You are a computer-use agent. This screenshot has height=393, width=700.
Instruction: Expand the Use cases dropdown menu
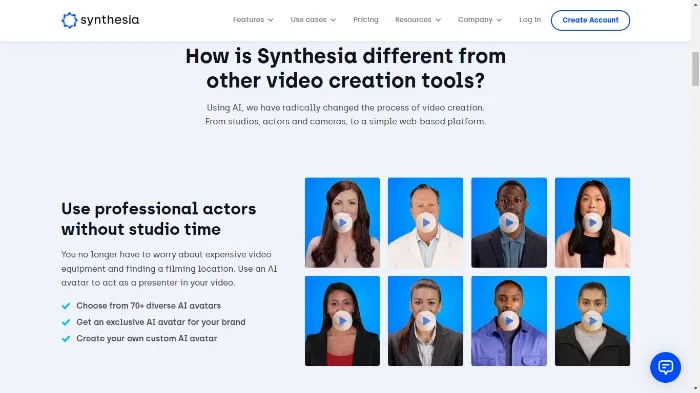(313, 20)
